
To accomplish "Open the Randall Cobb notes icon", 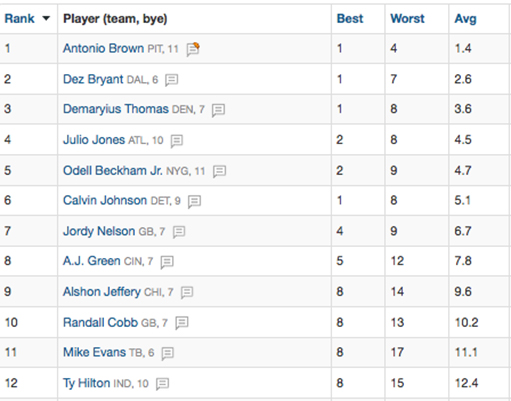I will coord(182,323).
